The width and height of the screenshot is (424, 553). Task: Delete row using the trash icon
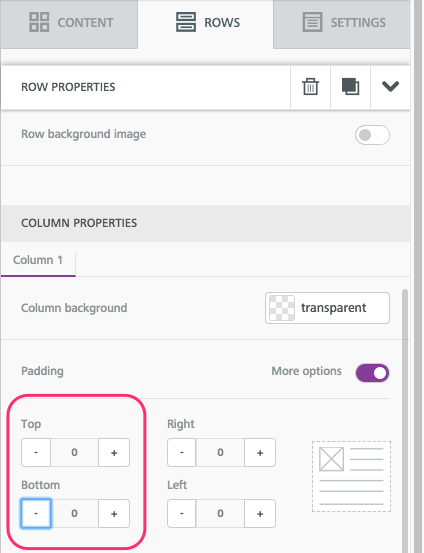pos(310,87)
